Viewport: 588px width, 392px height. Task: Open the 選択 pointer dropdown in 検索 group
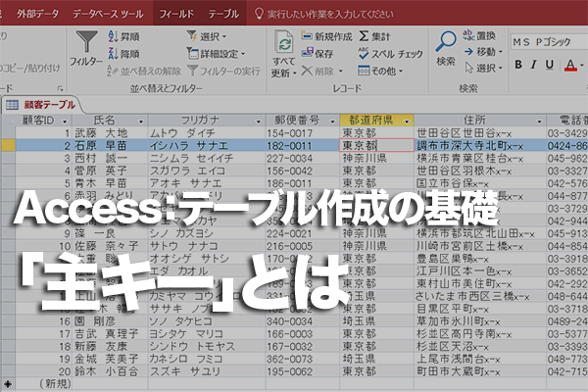pos(483,68)
